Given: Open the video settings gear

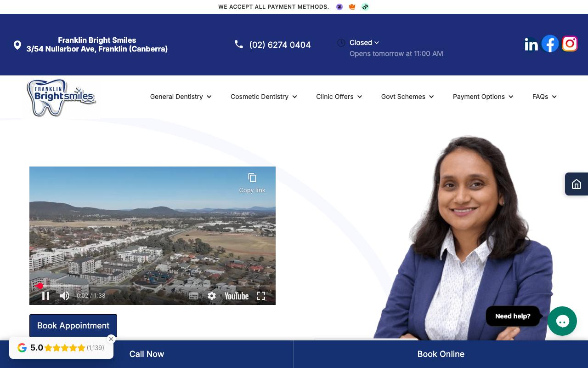Looking at the screenshot, I should pos(212,296).
